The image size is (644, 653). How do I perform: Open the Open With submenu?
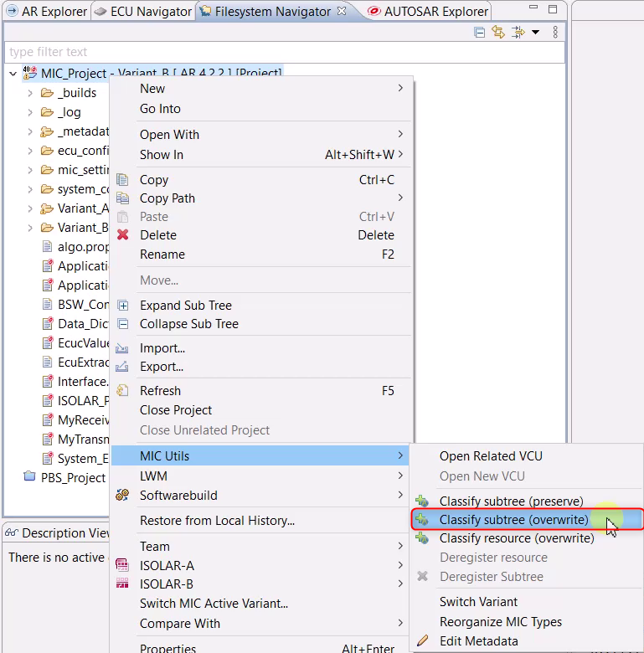point(263,135)
